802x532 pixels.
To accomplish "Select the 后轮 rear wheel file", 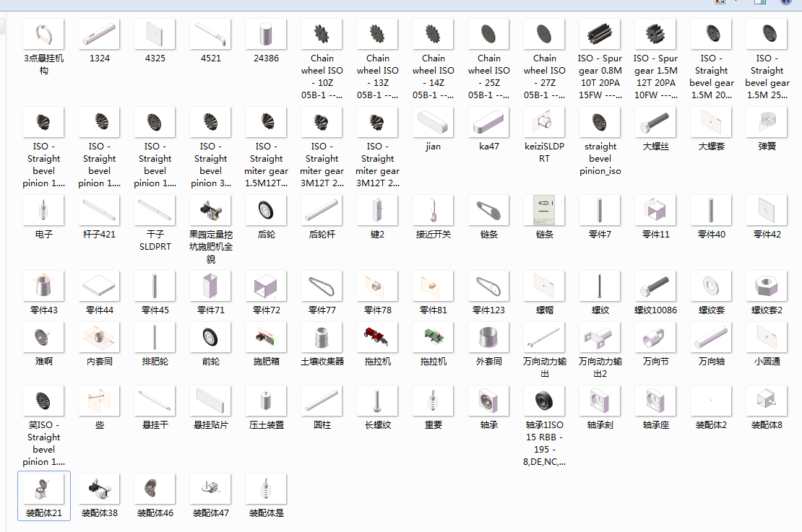I will [x=266, y=211].
